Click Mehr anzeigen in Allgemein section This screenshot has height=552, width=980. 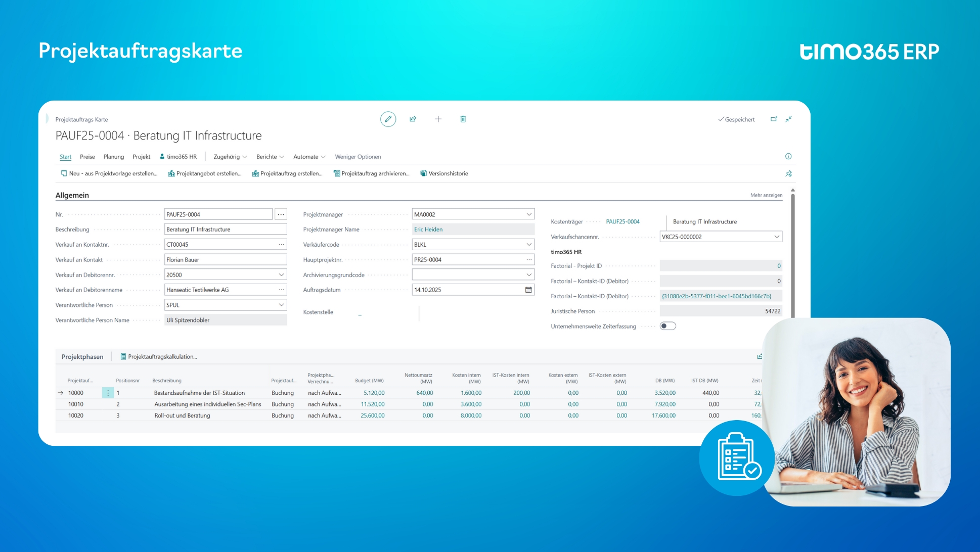766,195
